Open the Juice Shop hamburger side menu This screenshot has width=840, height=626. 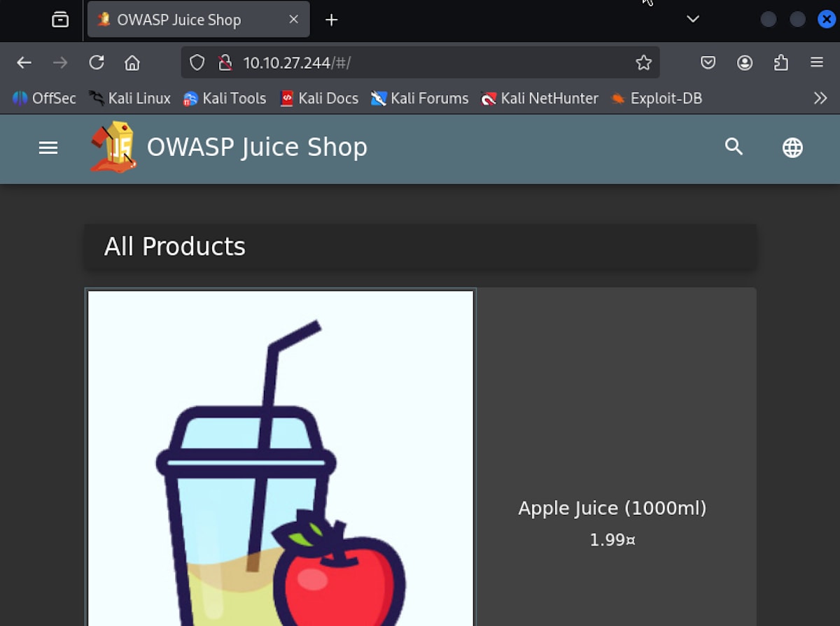(x=48, y=148)
